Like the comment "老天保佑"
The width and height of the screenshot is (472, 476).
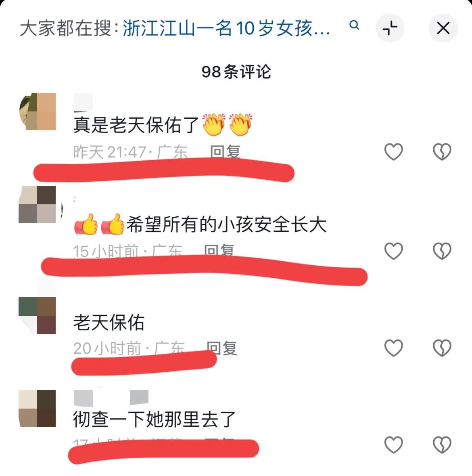point(393,348)
